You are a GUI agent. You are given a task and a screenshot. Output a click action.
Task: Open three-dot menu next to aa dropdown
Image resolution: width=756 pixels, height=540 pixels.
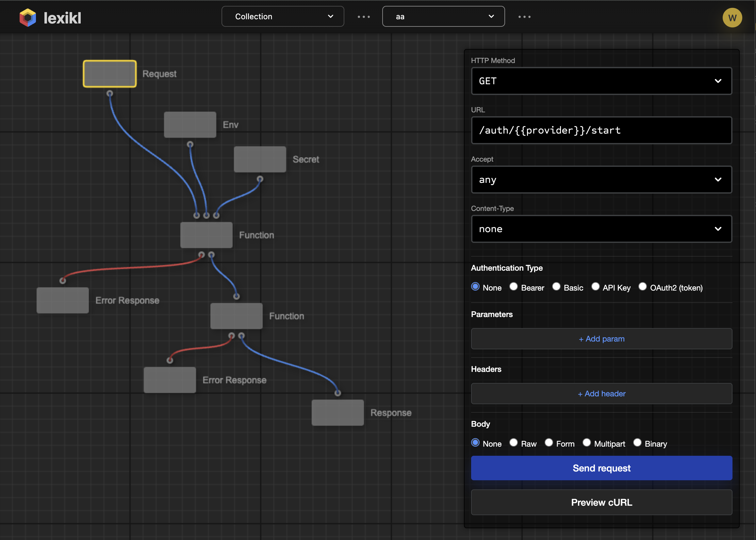point(524,17)
